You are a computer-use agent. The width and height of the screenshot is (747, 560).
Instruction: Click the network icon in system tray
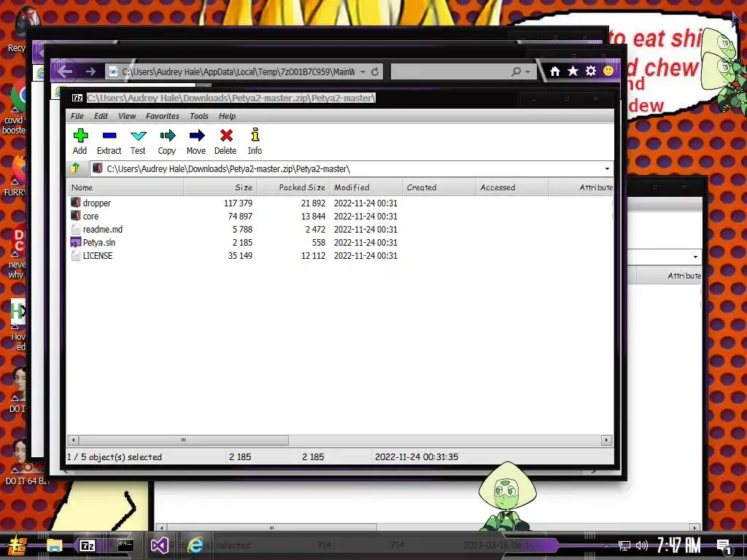(x=624, y=545)
